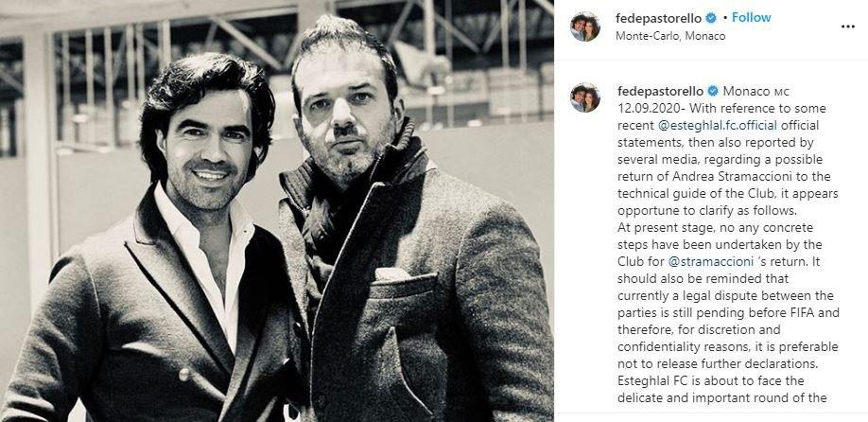This screenshot has width=868, height=422.
Task: Follow the fedepastorello account
Action: [752, 18]
